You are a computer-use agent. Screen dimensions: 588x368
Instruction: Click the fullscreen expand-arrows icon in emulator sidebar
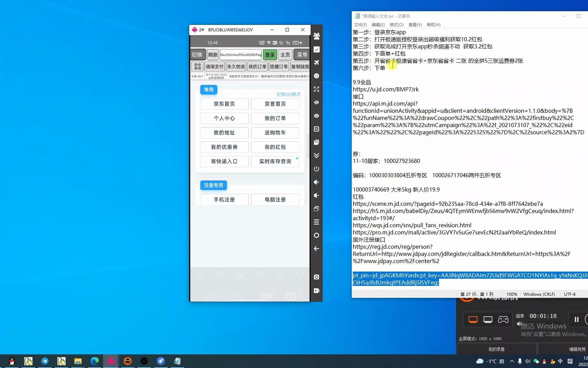coord(316,89)
